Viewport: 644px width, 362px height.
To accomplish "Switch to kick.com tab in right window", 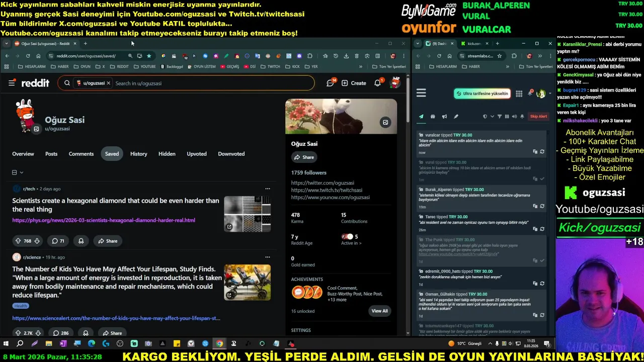I will tap(474, 44).
